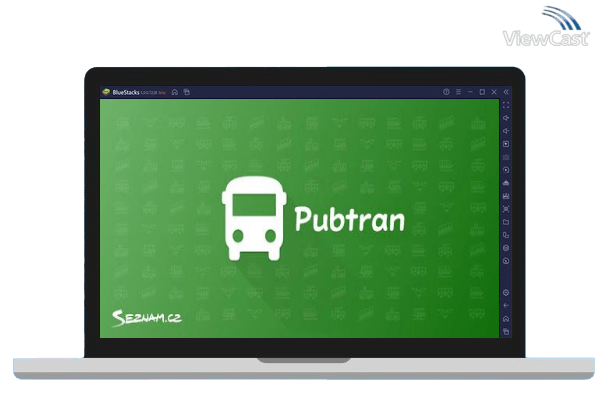Image resolution: width=602 pixels, height=414 pixels.
Task: Click the circular play sidebar icon
Action: pyautogui.click(x=506, y=170)
